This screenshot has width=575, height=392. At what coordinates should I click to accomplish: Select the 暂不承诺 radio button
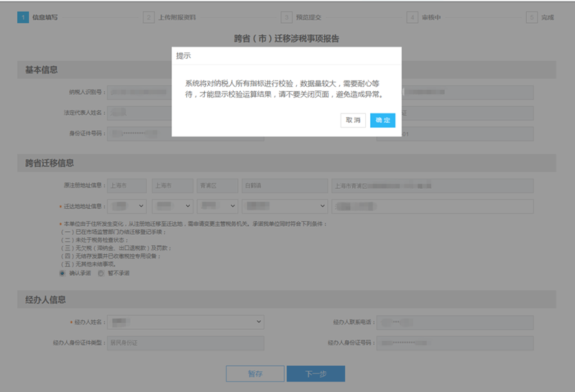(x=101, y=273)
